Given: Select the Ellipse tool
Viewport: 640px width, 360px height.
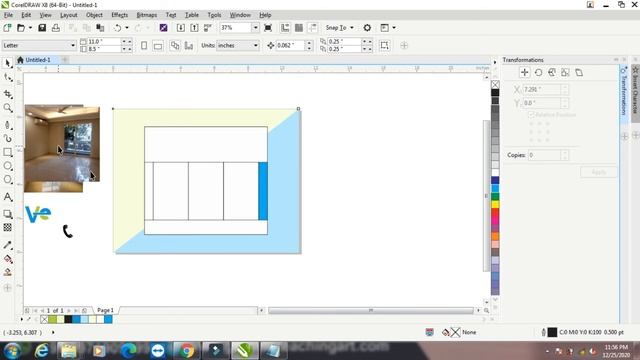Looking at the screenshot, I should [8, 166].
